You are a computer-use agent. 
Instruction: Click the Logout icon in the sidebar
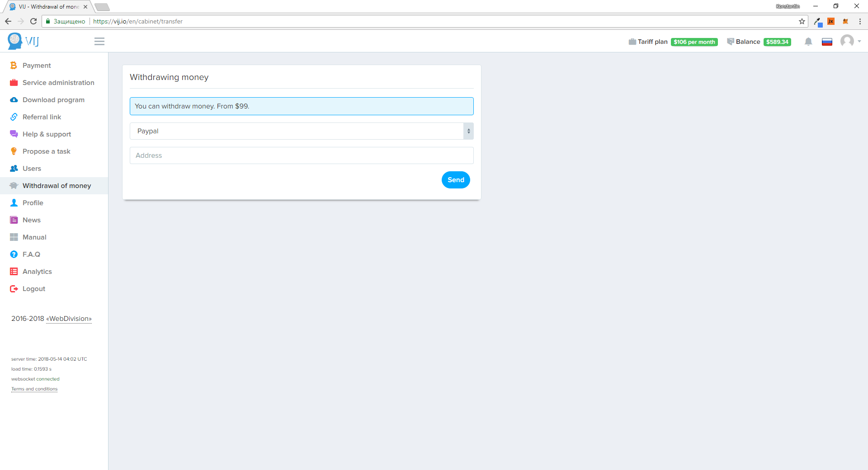14,289
